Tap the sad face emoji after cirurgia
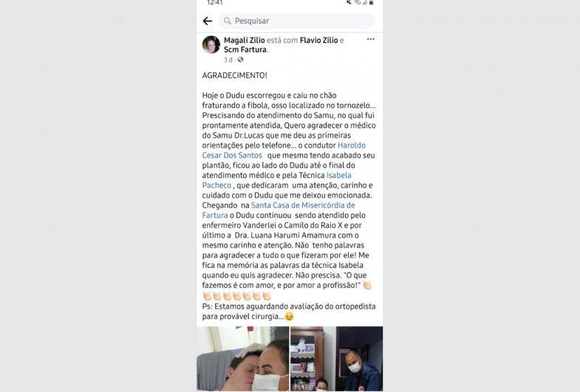Image resolution: width=580 pixels, height=392 pixels. 289,317
